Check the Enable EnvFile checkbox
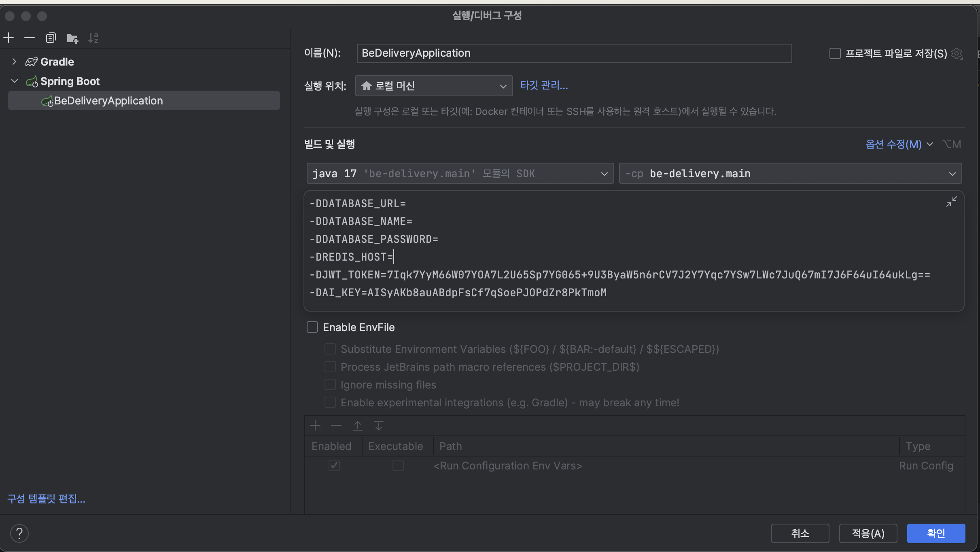980x552 pixels. pos(312,327)
